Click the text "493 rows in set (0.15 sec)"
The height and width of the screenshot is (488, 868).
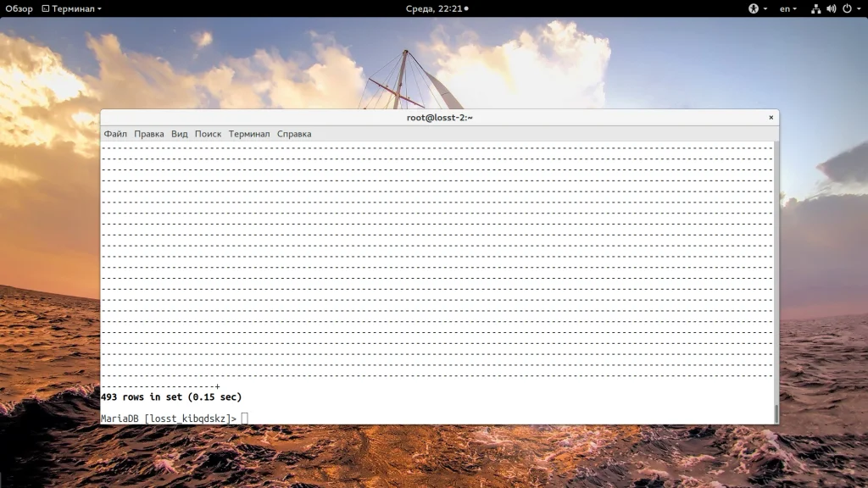[171, 396]
